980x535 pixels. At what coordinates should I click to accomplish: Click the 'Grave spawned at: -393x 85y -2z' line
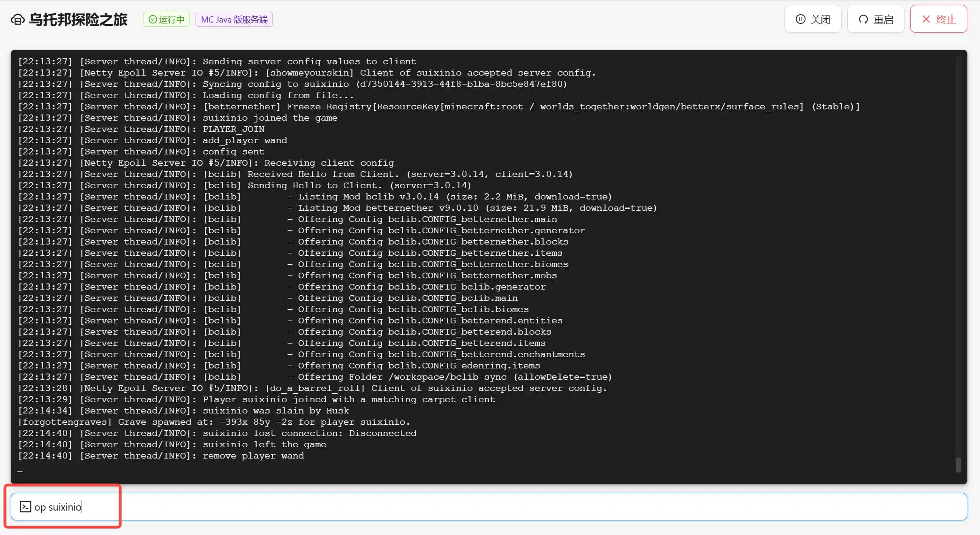214,422
